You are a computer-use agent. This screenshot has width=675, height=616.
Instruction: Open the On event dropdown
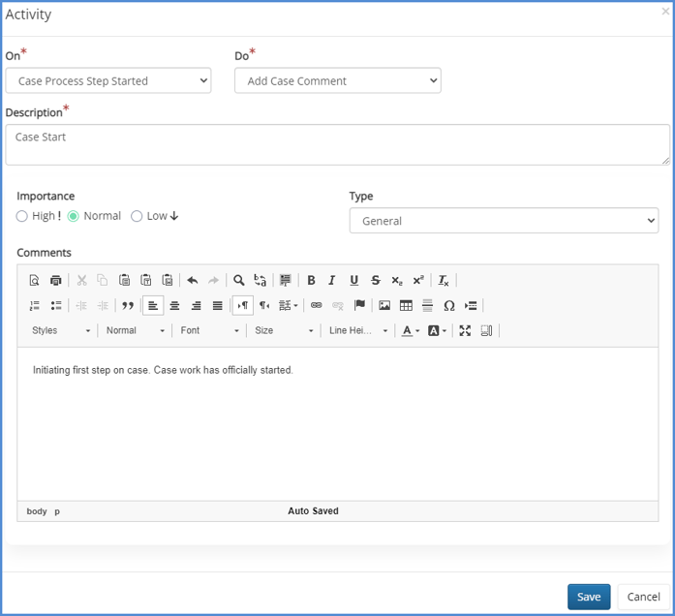[x=107, y=81]
